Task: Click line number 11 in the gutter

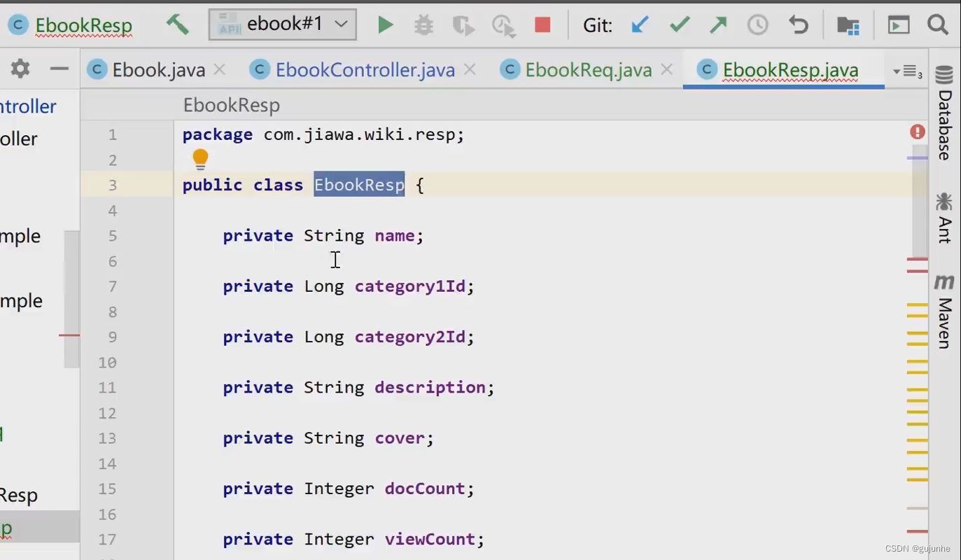Action: pos(107,387)
